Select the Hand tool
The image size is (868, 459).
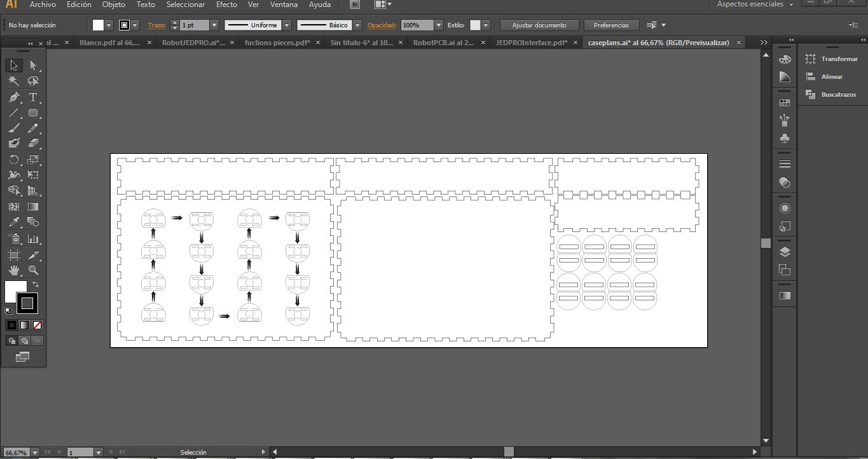pos(14,270)
